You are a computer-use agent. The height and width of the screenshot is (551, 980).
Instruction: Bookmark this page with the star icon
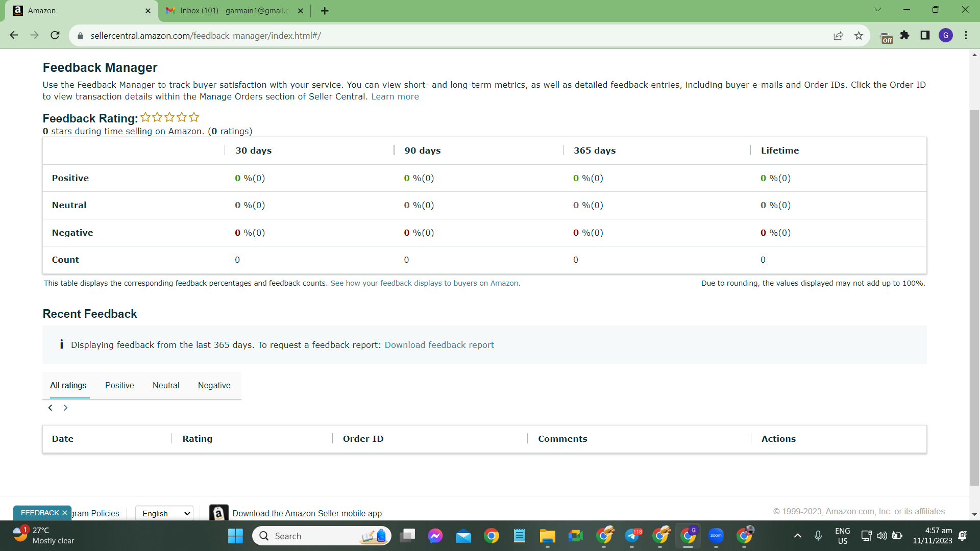pyautogui.click(x=859, y=36)
